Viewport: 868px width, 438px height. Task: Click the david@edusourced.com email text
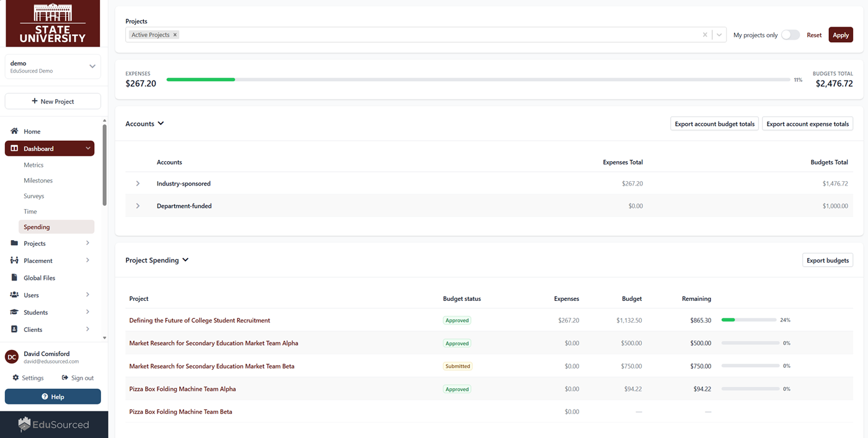51,361
